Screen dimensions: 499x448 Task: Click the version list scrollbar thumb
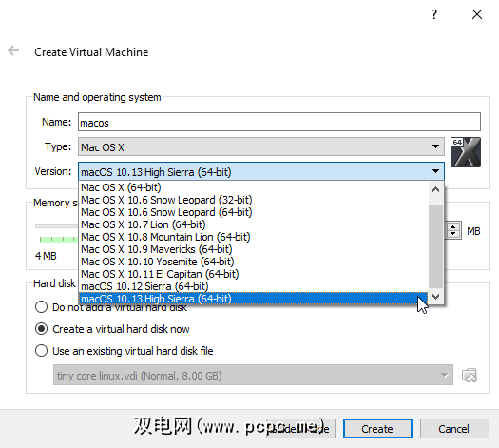pos(435,246)
